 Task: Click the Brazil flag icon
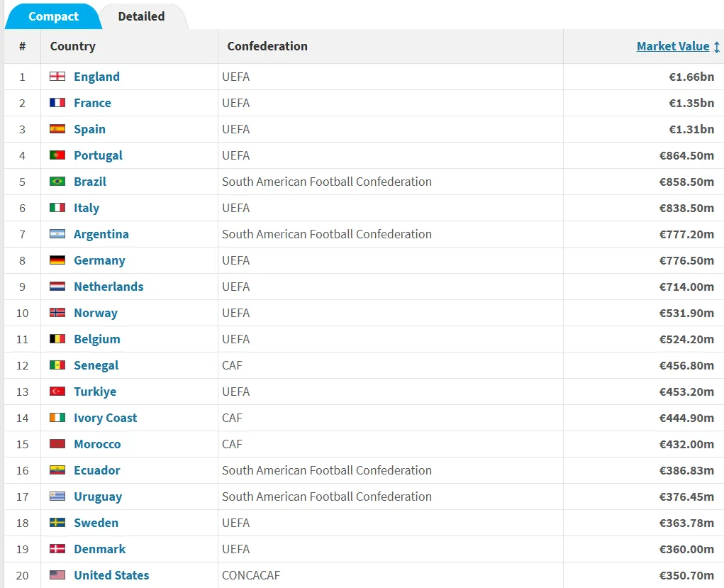click(57, 182)
